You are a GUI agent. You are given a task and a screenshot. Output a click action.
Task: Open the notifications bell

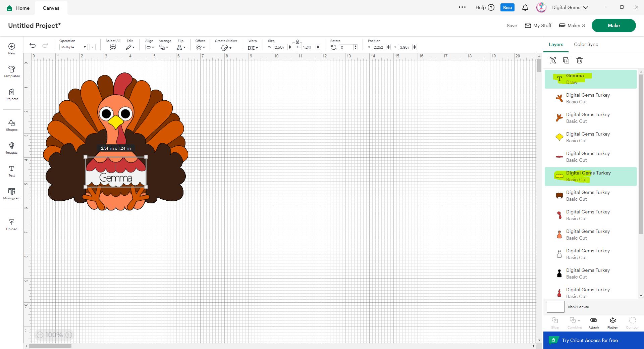[x=525, y=7]
